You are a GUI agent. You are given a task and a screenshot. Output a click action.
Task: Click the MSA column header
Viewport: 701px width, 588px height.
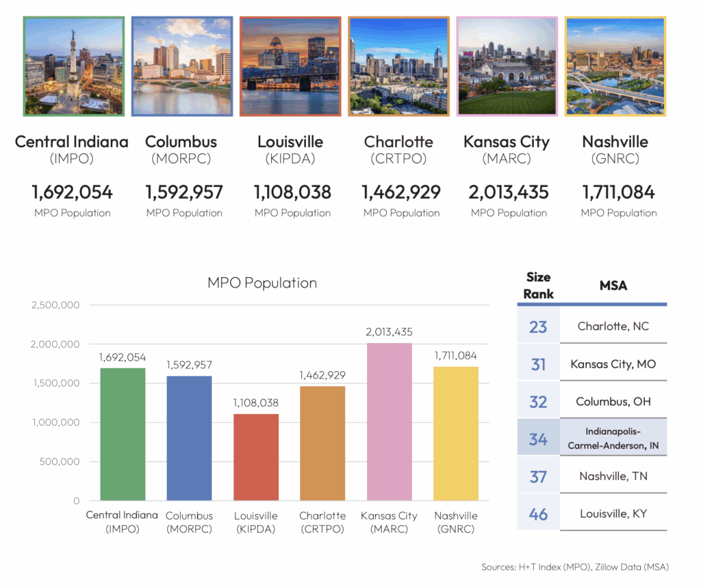click(x=613, y=285)
